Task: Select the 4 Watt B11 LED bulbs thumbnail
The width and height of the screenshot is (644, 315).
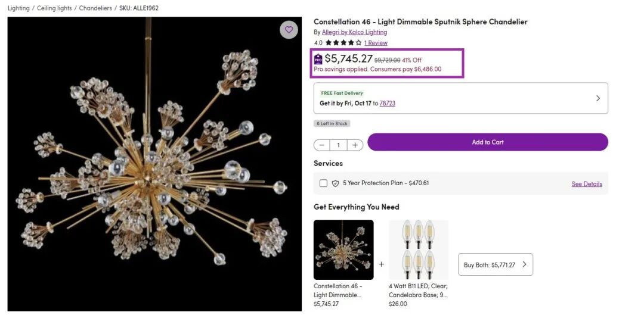Action: point(418,249)
